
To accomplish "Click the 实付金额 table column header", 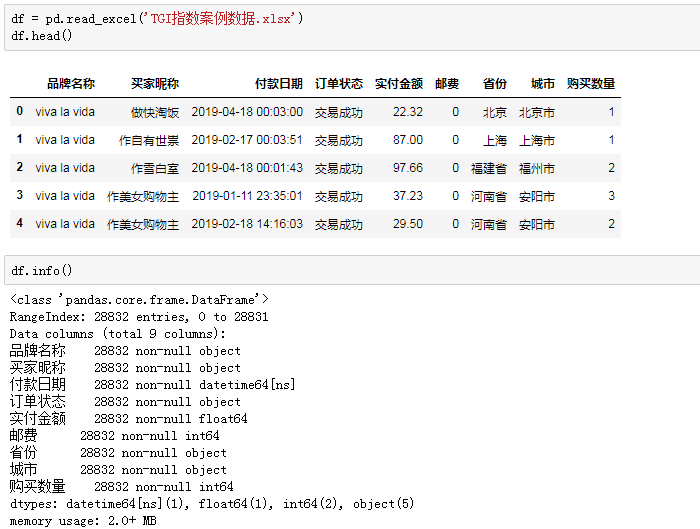I will [398, 84].
